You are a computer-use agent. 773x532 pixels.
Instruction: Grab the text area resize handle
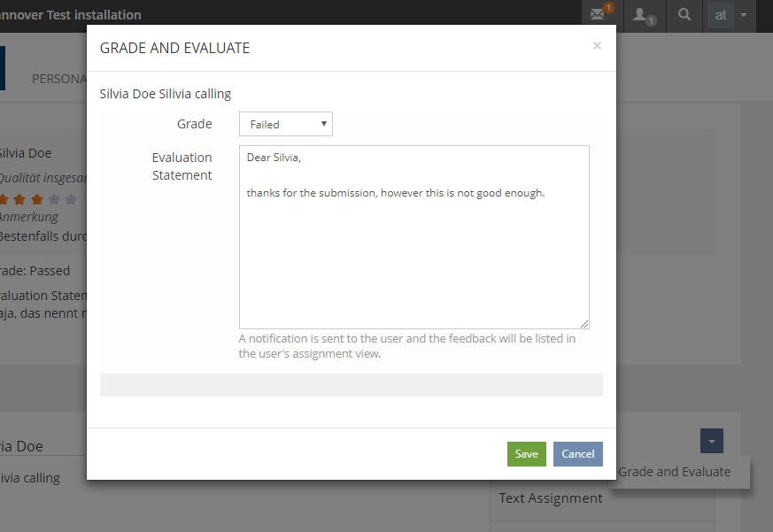pos(584,324)
